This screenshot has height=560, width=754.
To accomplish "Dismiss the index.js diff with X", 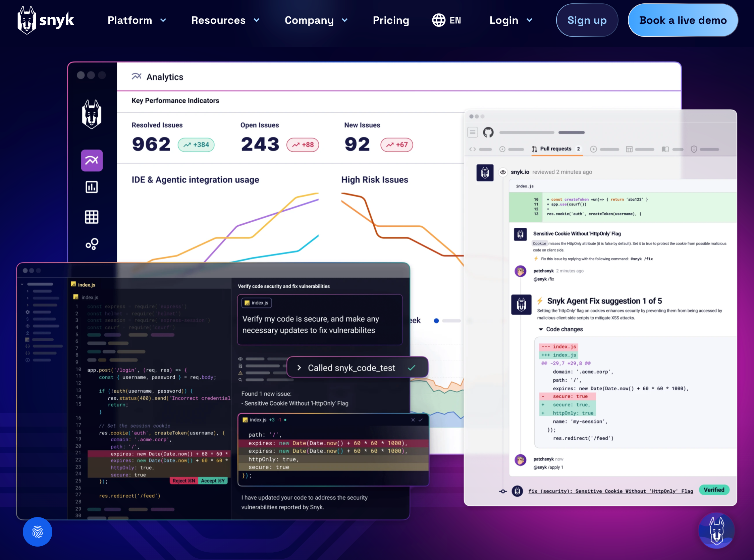I will click(413, 419).
